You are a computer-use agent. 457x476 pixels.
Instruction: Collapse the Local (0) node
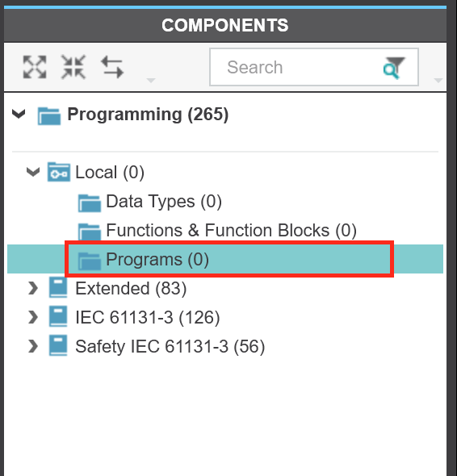pyautogui.click(x=33, y=172)
